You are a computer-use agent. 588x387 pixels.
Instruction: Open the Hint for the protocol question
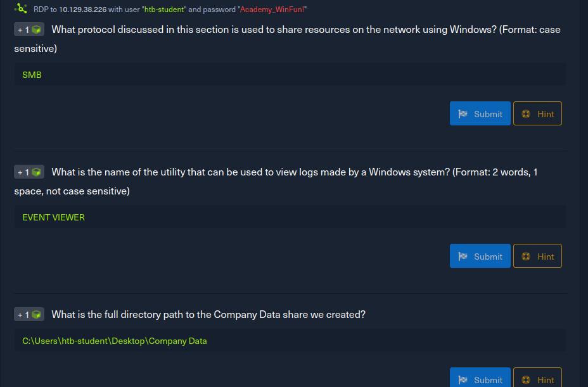point(537,113)
